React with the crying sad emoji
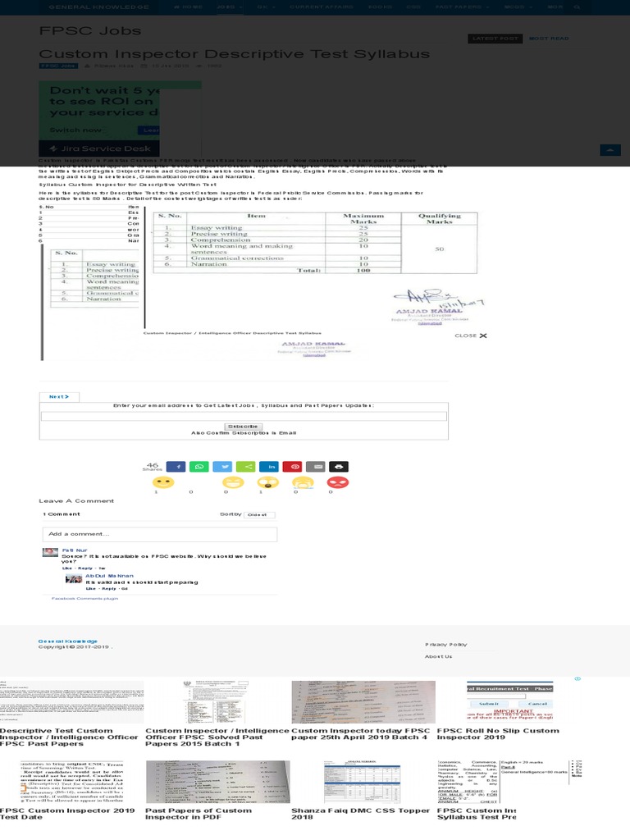The height and width of the screenshot is (840, 630). coord(303,482)
